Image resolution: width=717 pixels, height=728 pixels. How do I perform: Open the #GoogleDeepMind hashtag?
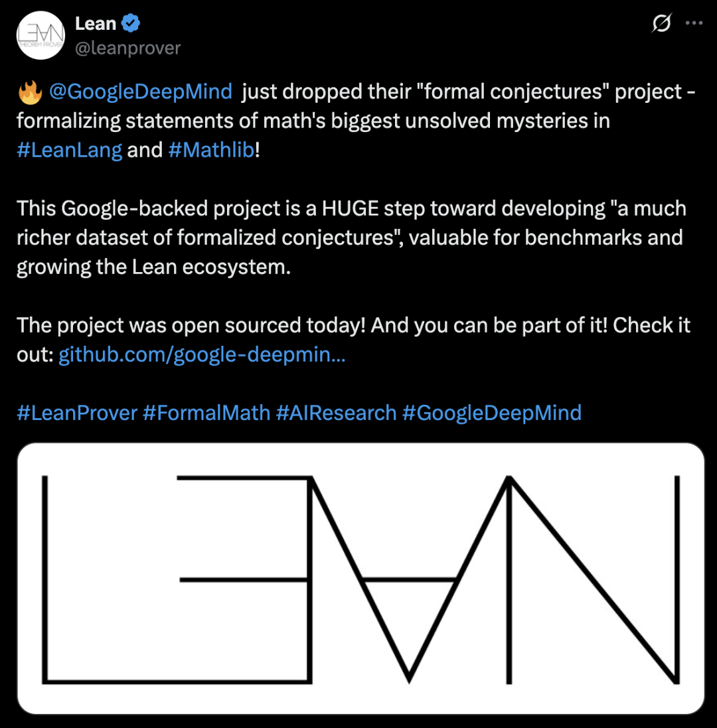(x=492, y=413)
